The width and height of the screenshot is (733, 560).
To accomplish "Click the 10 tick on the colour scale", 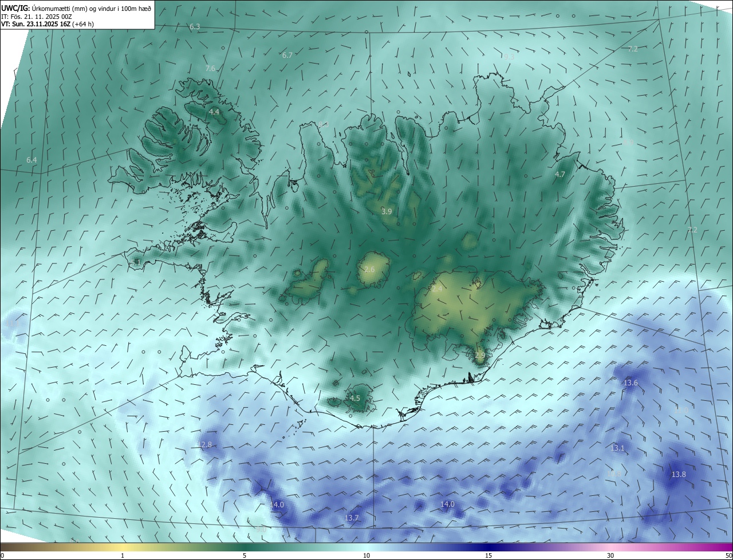I will pyautogui.click(x=366, y=555).
